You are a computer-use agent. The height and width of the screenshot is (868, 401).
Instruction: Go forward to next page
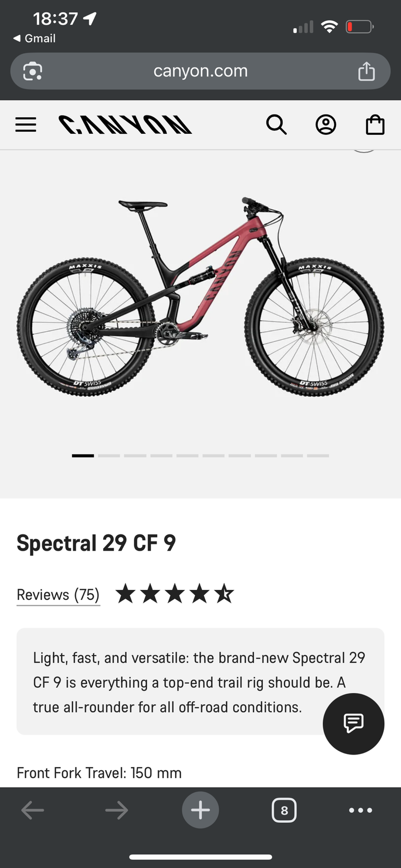coord(117,810)
